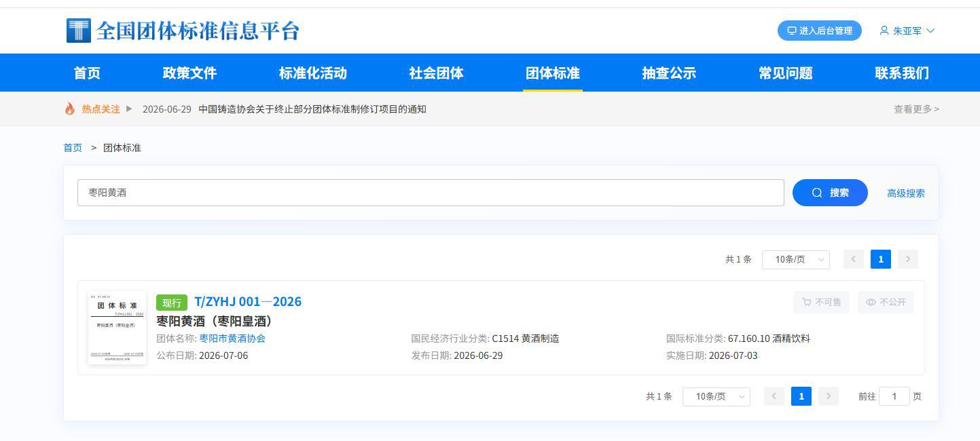Viewport: 980px width, 441px height.
Task: Open the bottom 10条/页 page size dropdown
Action: tap(716, 396)
